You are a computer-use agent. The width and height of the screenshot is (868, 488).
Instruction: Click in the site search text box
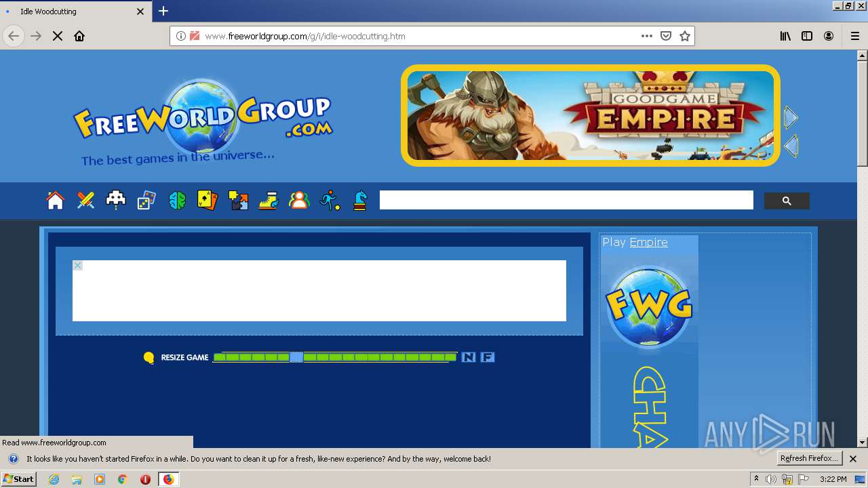tap(566, 200)
